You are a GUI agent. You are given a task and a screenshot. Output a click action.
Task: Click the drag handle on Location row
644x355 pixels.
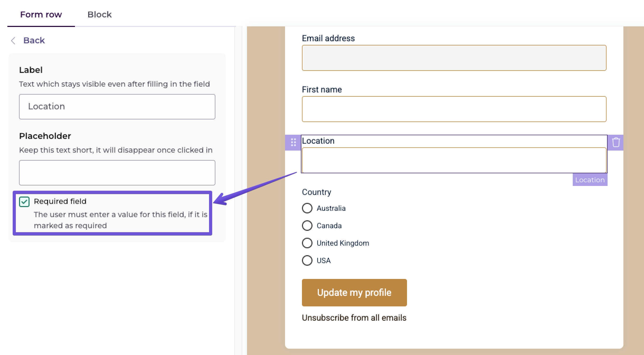(293, 142)
